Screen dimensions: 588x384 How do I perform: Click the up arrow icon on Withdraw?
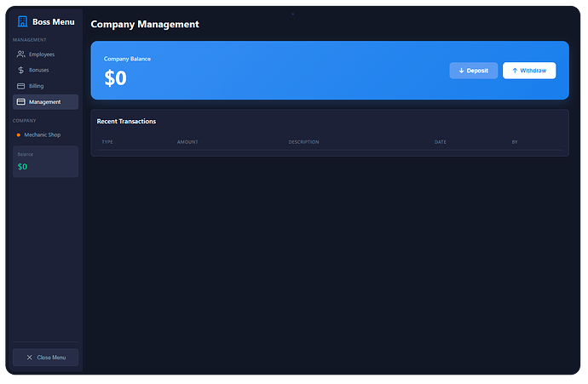[x=515, y=71]
